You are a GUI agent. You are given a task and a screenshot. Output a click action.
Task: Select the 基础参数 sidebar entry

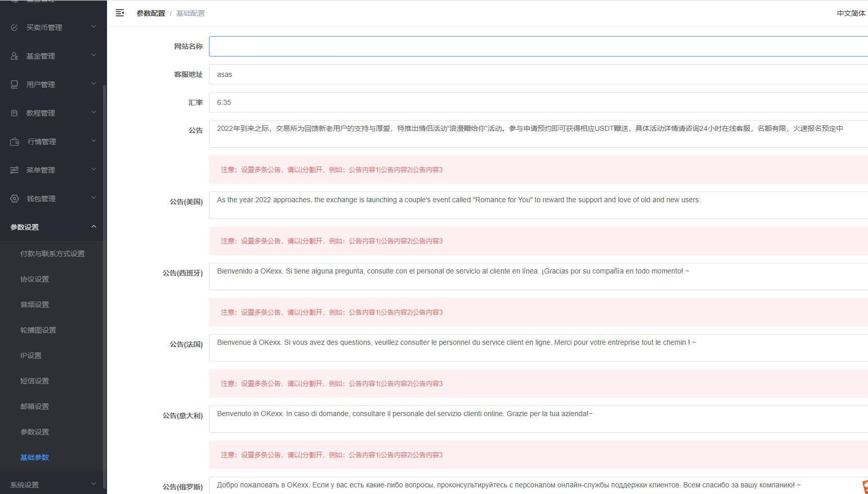click(34, 457)
